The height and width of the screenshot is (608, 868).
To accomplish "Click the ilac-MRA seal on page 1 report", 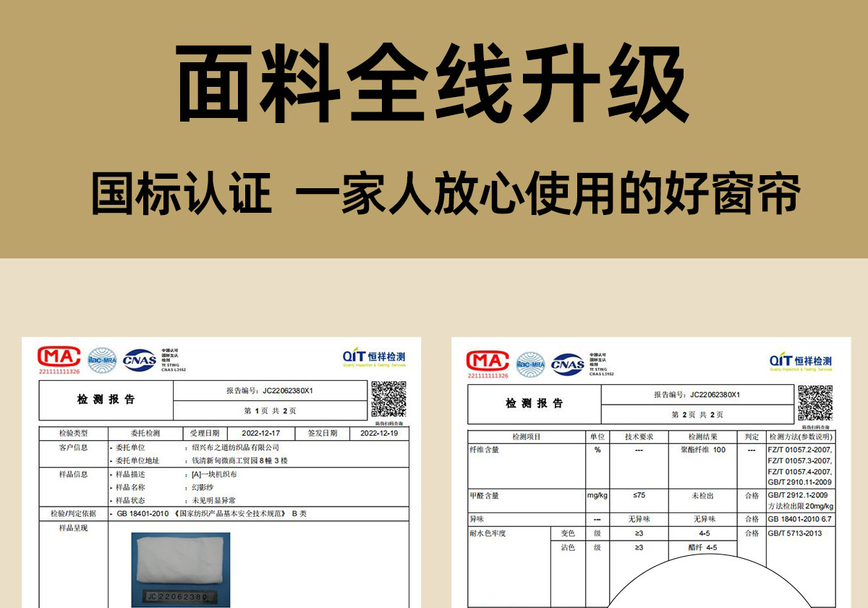I will coord(102,360).
